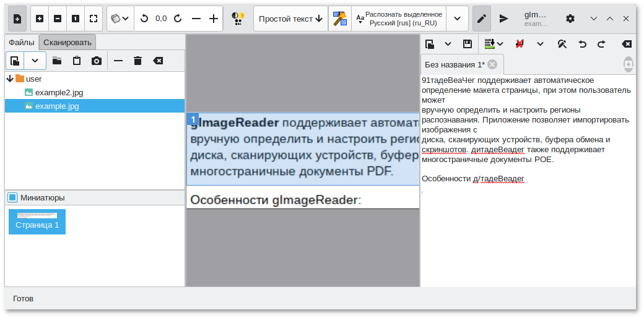Click the send arrow icon in header
The width and height of the screenshot is (644, 318).
click(503, 19)
